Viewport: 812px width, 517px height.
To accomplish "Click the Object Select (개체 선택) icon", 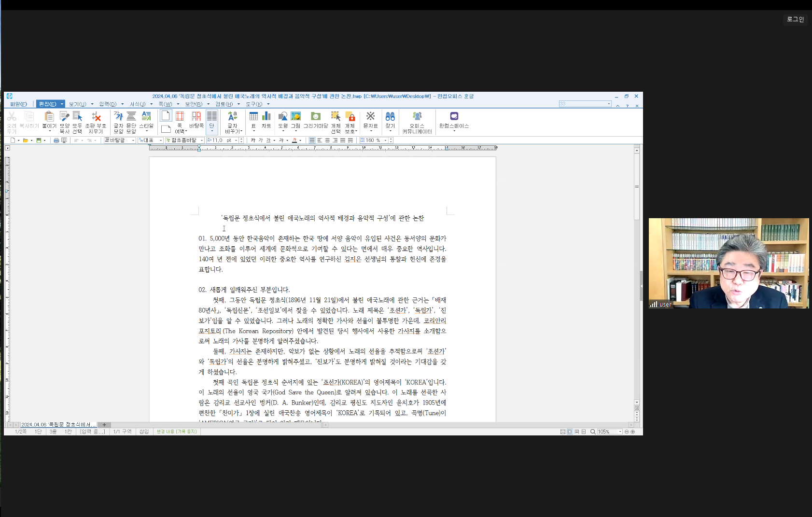I will [336, 116].
